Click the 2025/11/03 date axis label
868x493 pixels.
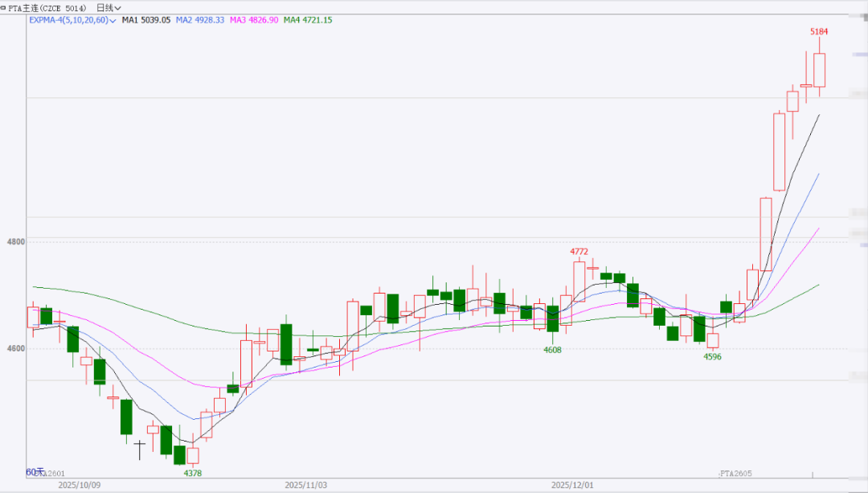point(305,485)
